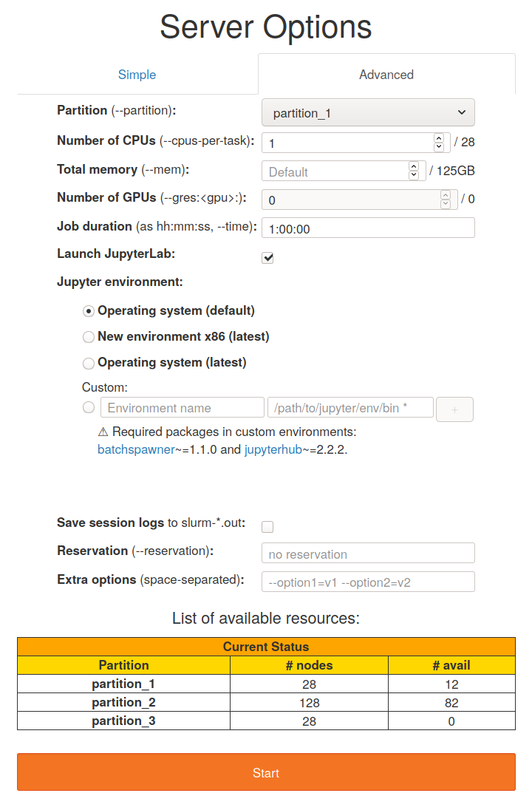Click the plus button next to custom environment

454,409
